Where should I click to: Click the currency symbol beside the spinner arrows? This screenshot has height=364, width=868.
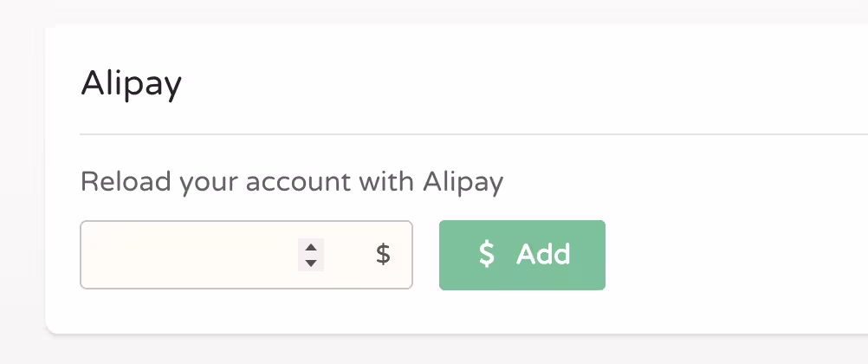pyautogui.click(x=383, y=254)
